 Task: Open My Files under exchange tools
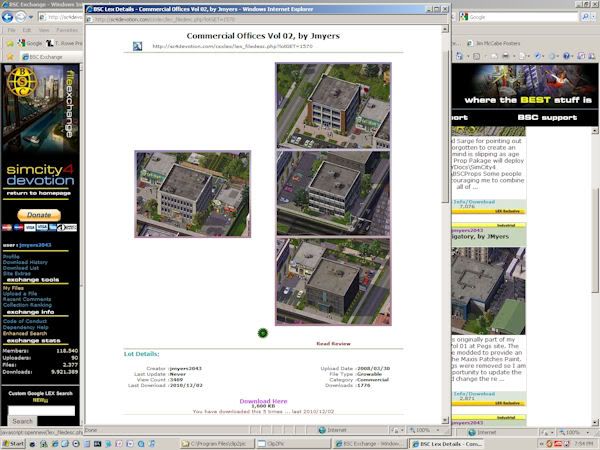13,288
